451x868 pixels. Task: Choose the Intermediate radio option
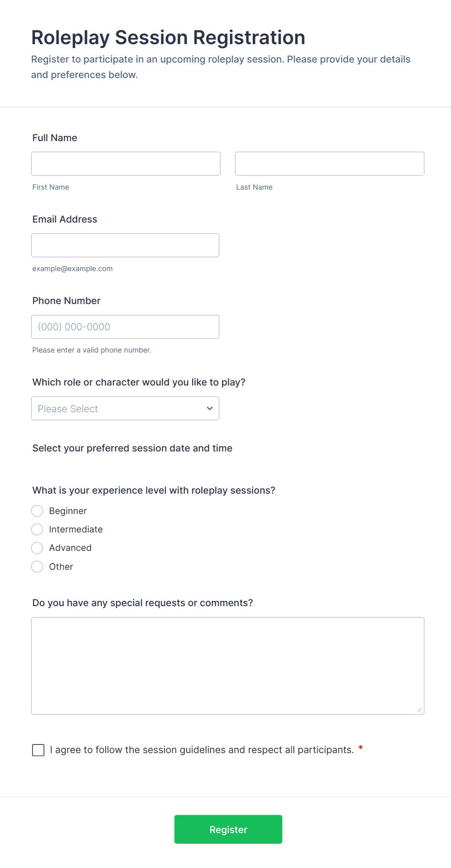point(37,530)
